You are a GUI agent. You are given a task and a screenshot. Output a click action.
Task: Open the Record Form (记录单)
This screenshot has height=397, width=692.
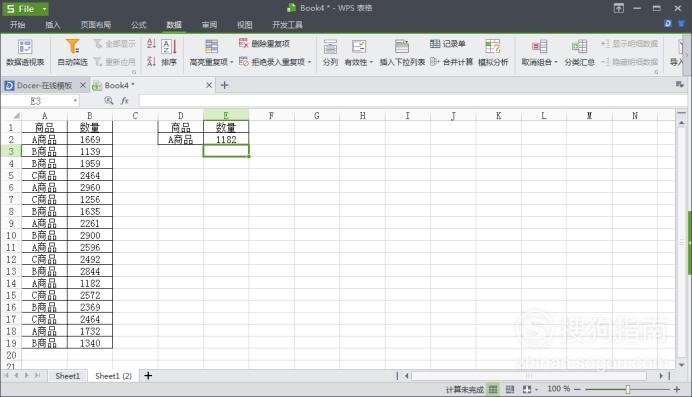point(448,44)
